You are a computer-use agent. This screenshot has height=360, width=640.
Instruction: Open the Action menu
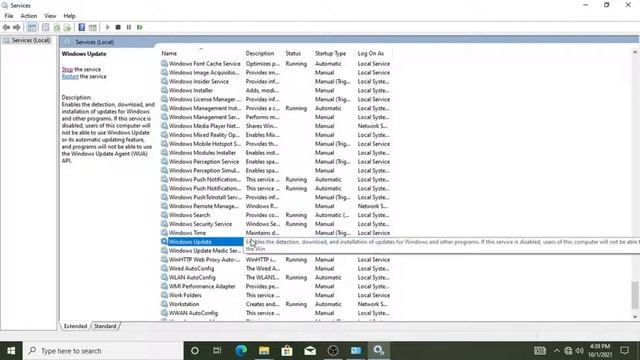pos(29,16)
